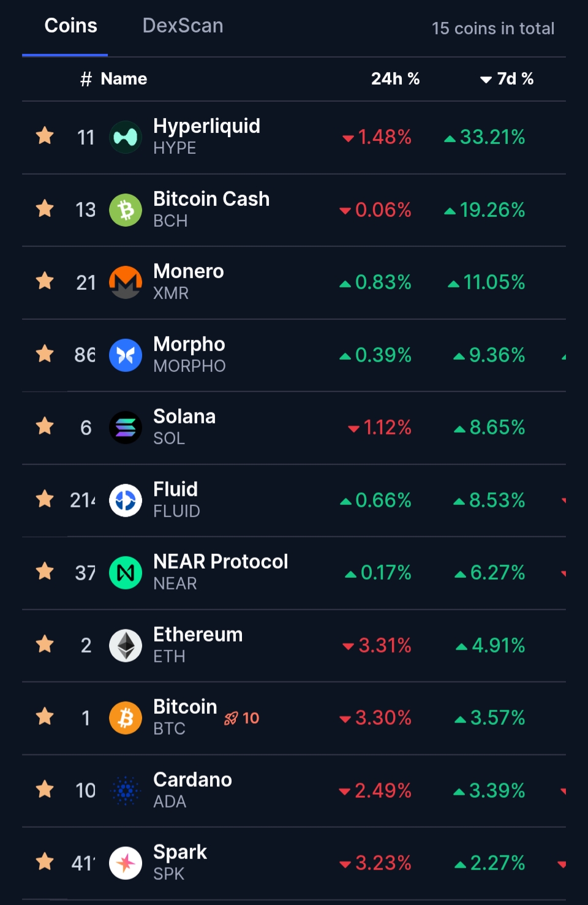The image size is (588, 905).
Task: Open the Solana logo icon
Action: (x=126, y=428)
